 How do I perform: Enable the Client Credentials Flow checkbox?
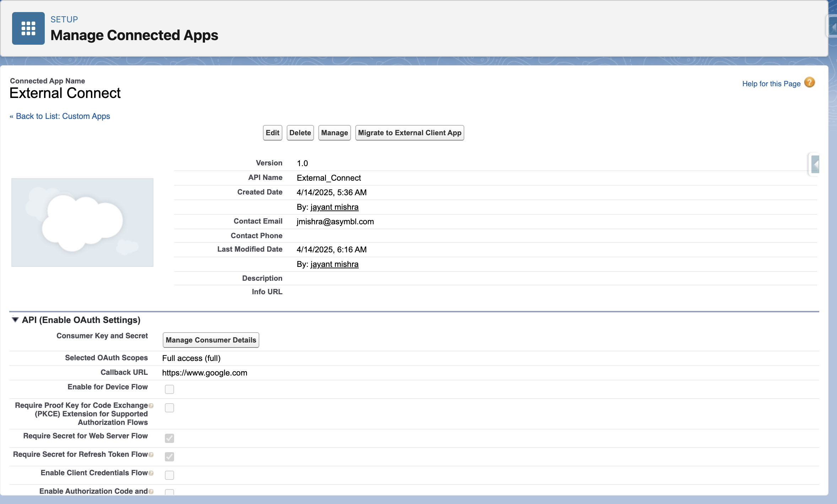tap(169, 475)
